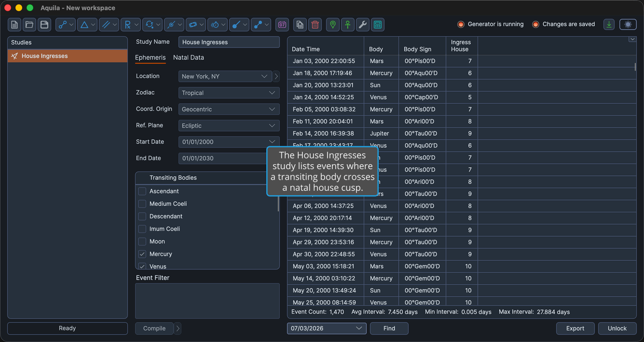
Task: Open the circular-arrows cycle study tool
Action: [152, 25]
